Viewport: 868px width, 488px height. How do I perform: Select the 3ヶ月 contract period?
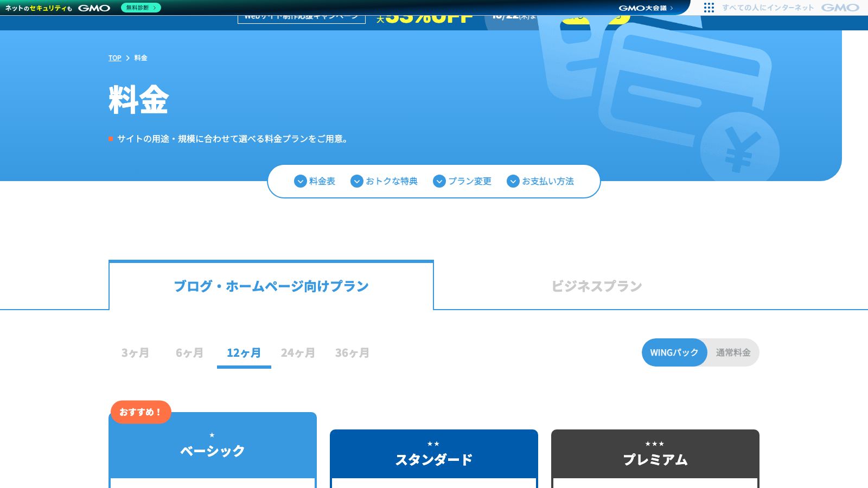click(136, 353)
